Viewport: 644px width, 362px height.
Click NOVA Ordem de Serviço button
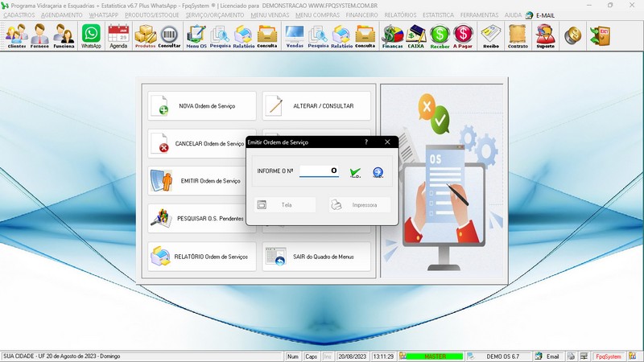tap(202, 106)
